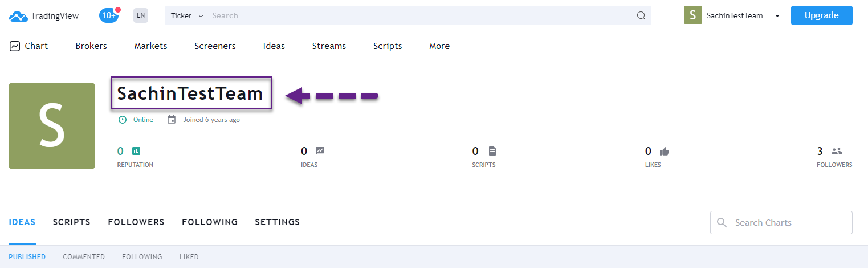
Task: Click the Search Charts magnifier icon
Action: point(722,223)
